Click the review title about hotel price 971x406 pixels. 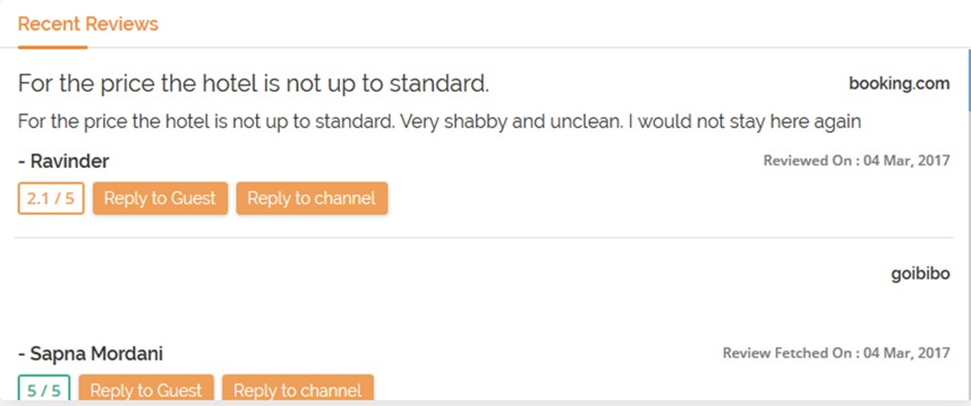coord(253,83)
